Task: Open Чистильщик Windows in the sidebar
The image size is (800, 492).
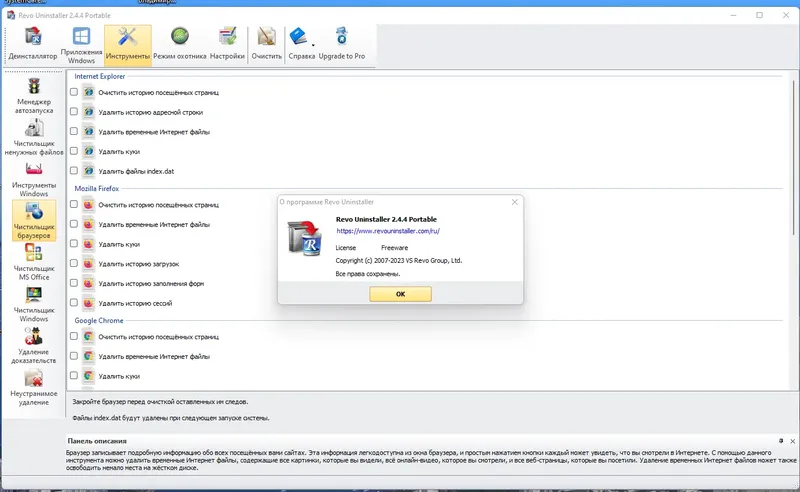Action: point(34,304)
